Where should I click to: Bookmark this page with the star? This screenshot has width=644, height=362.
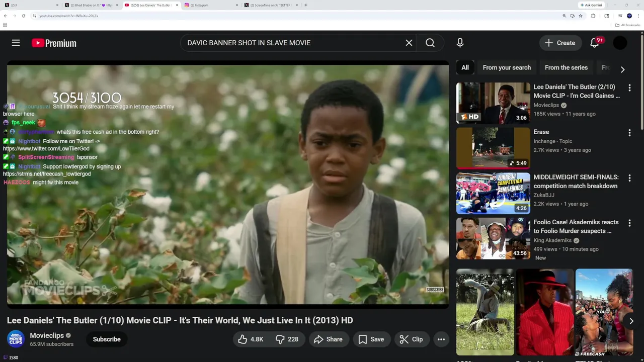coord(580,16)
